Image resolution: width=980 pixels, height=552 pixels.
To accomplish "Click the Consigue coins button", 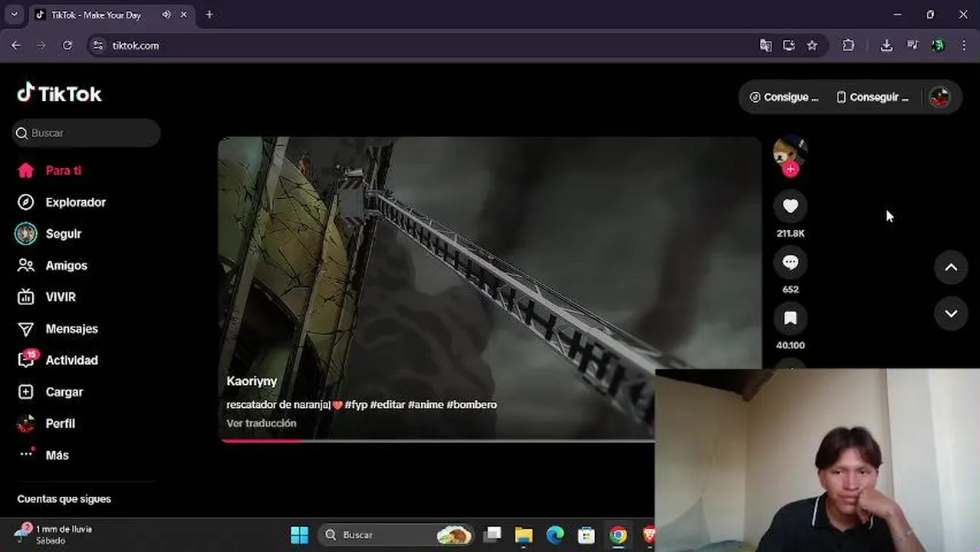I will point(784,97).
